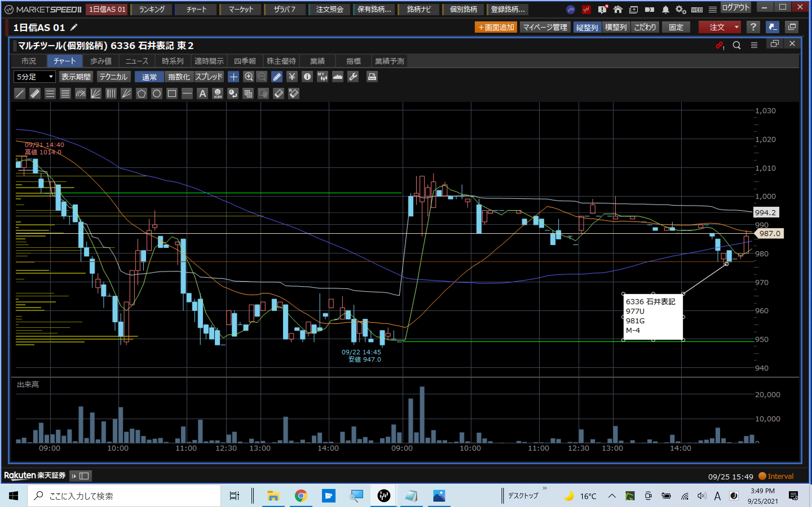The width and height of the screenshot is (812, 507).
Task: Open the 四季報 tab
Action: (x=245, y=61)
